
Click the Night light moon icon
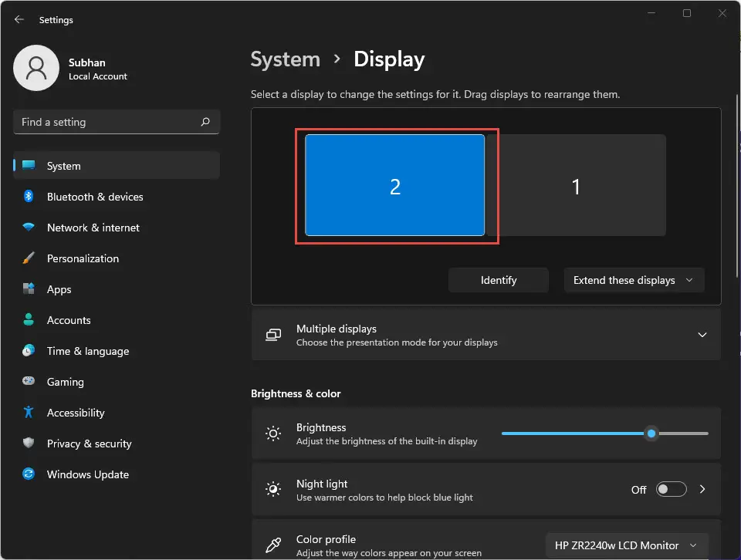(x=273, y=489)
